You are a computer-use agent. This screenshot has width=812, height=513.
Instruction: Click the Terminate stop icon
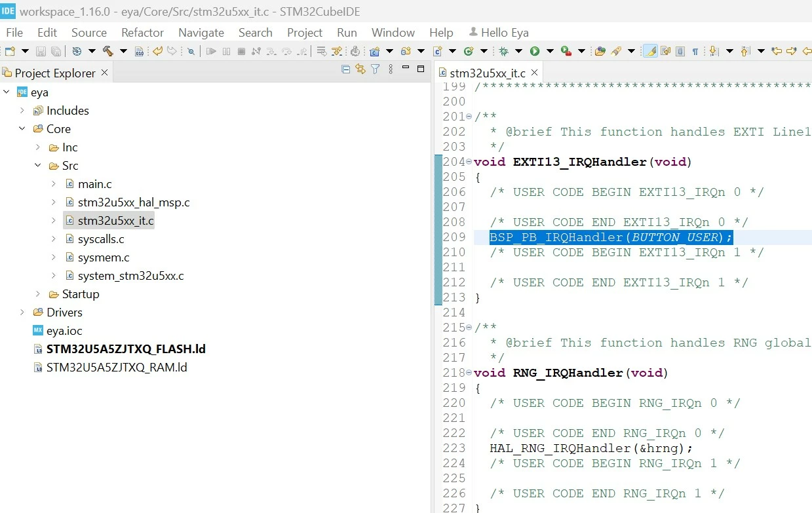click(x=241, y=51)
